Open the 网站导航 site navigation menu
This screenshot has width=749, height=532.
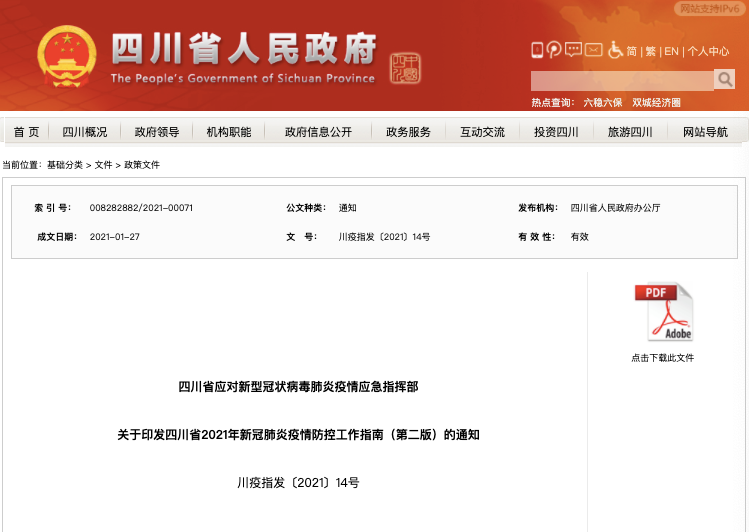tap(705, 132)
